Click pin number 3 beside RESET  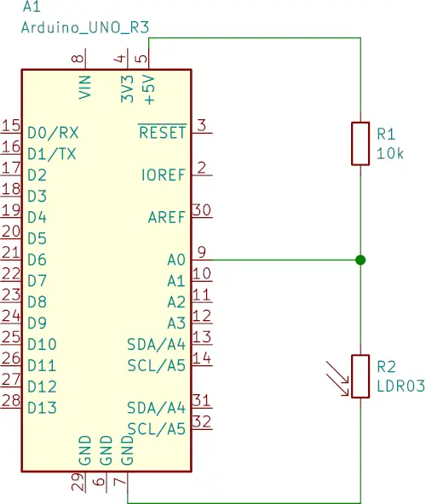click(x=201, y=125)
